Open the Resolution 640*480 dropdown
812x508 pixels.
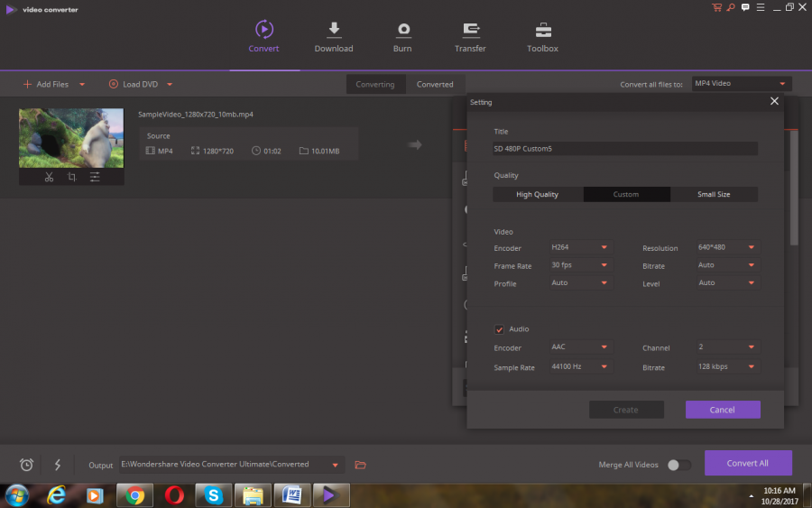tap(727, 247)
